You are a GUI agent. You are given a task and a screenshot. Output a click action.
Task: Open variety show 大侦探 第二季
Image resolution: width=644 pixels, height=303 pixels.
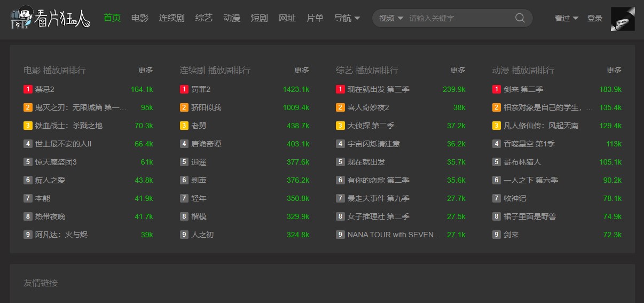coord(371,126)
